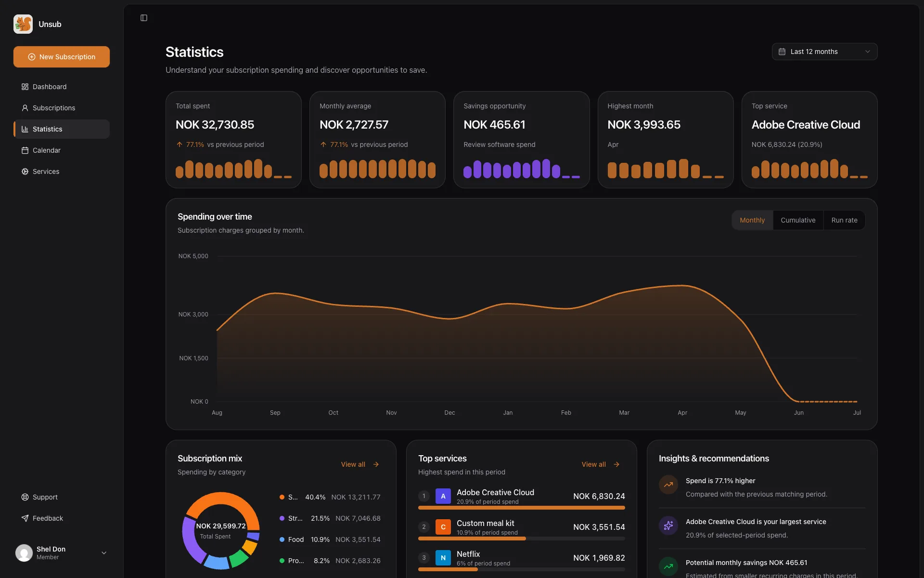Click the 'Apr' label on chart axis

click(682, 413)
